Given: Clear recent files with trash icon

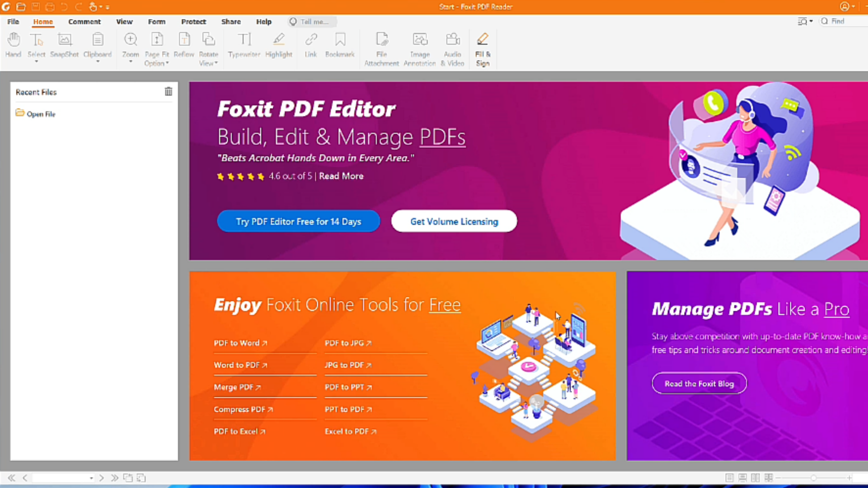Looking at the screenshot, I should tap(169, 92).
